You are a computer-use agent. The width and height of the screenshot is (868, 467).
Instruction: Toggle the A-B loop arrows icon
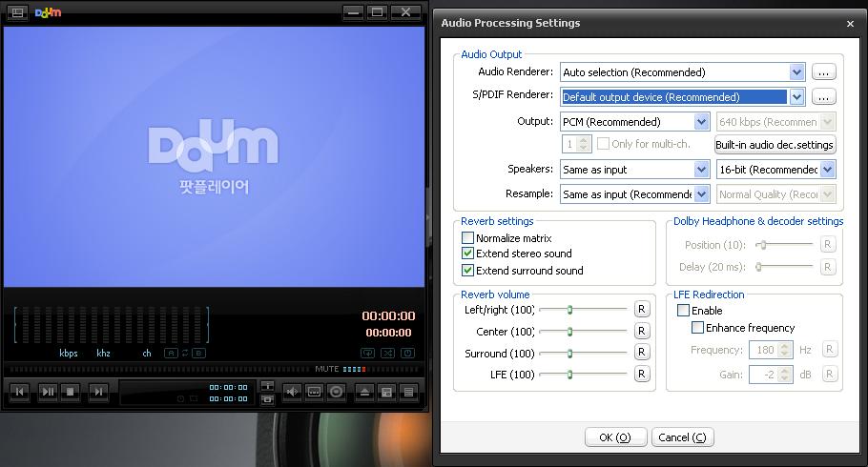[x=185, y=353]
